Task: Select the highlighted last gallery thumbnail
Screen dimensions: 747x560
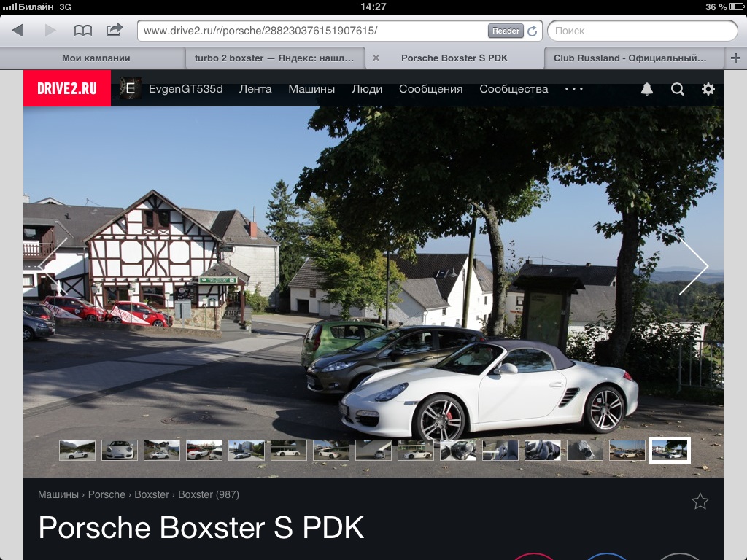Action: click(x=670, y=450)
